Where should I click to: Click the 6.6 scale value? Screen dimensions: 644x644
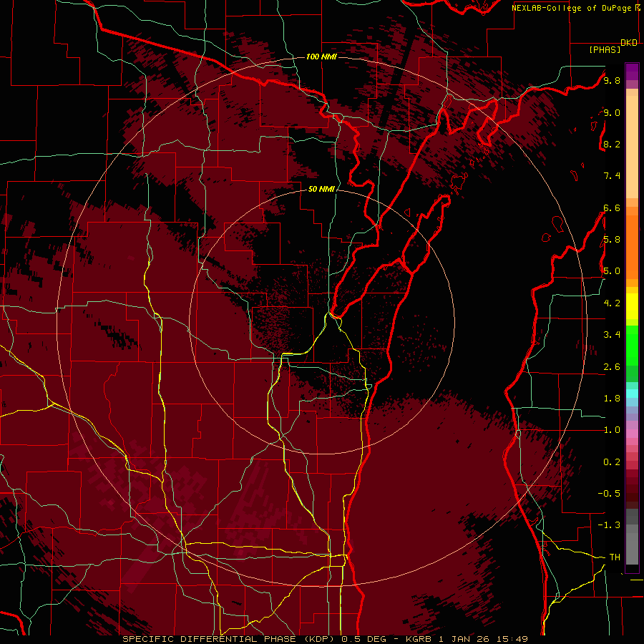pos(612,208)
